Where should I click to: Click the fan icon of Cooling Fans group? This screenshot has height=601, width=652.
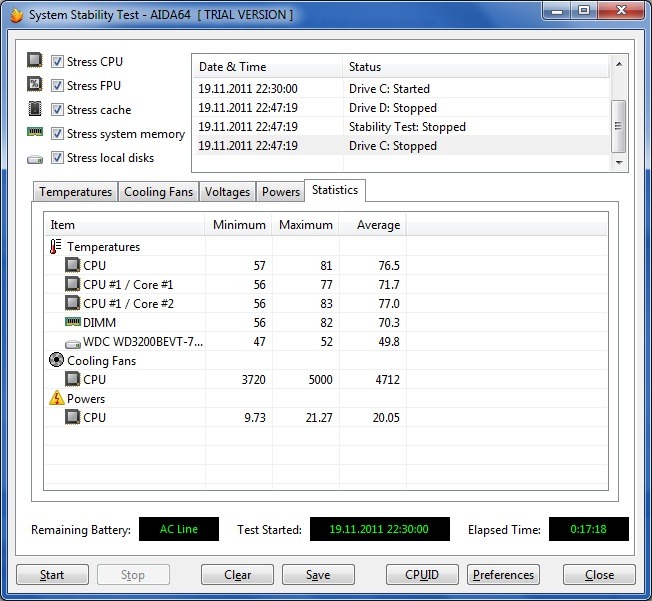point(56,360)
